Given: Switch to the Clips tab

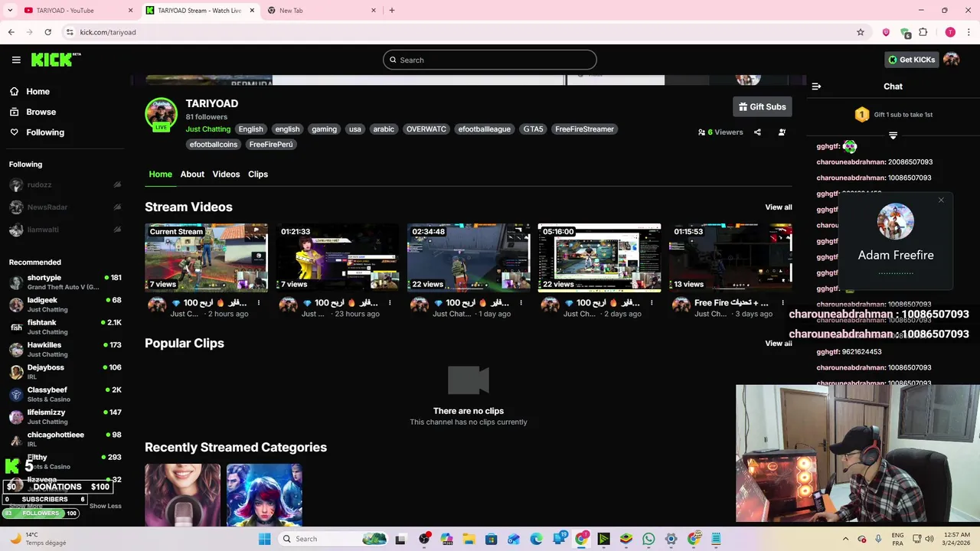Looking at the screenshot, I should pos(258,174).
